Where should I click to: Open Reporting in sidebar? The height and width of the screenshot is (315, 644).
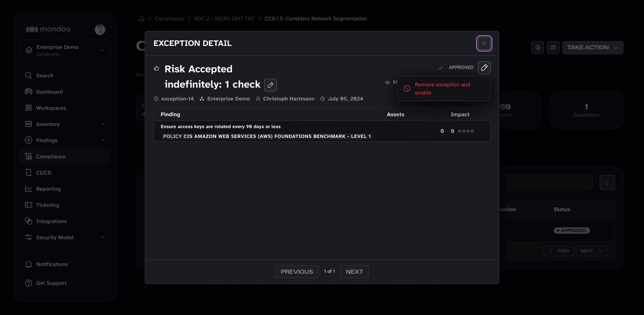[64, 189]
